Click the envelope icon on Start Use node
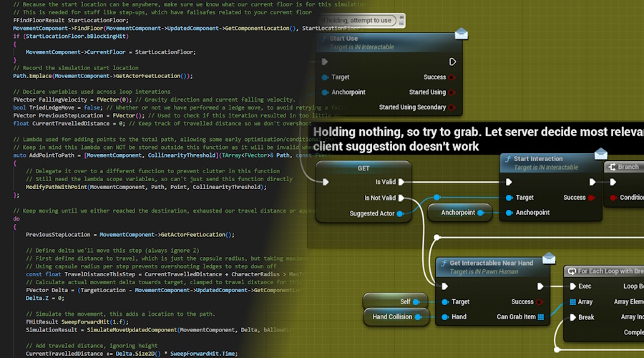 [462, 34]
